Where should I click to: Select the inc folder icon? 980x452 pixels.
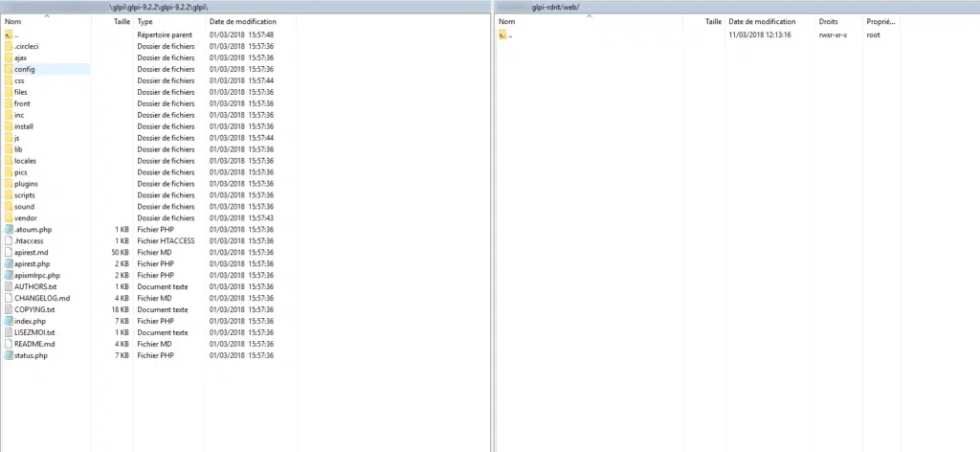(8, 115)
